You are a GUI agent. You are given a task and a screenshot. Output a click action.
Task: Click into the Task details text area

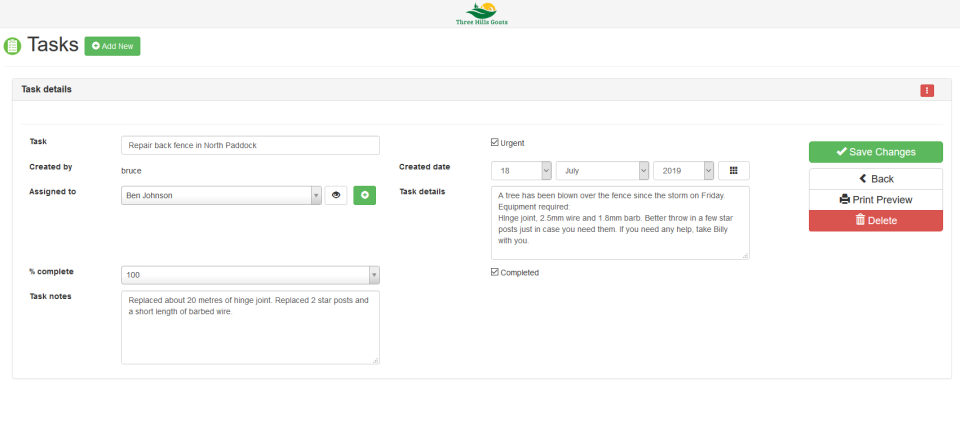(620, 223)
